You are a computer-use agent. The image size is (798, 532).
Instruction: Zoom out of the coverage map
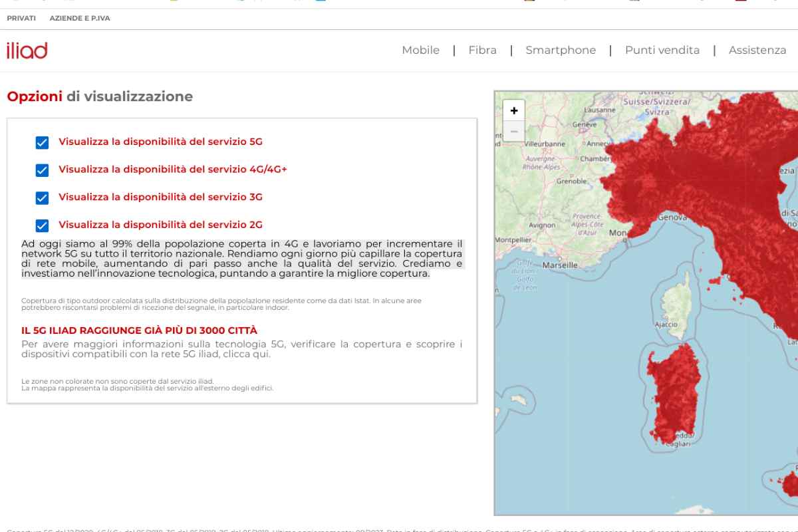click(514, 131)
